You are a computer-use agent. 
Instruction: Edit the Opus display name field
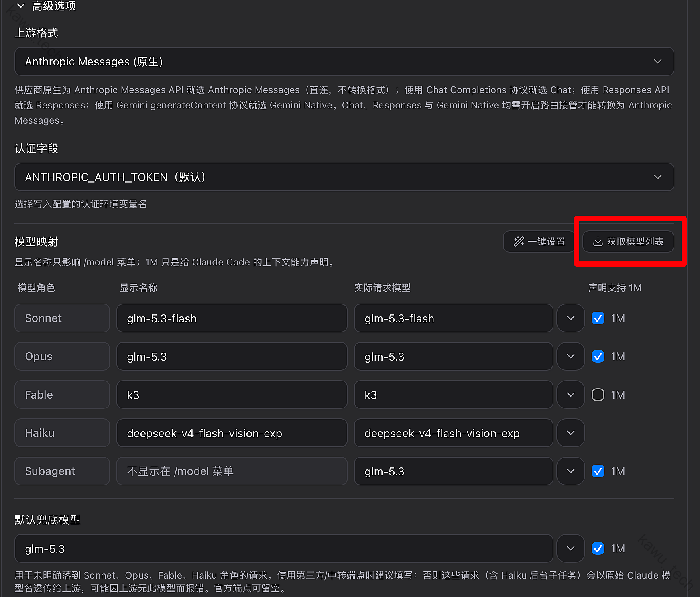coord(232,356)
